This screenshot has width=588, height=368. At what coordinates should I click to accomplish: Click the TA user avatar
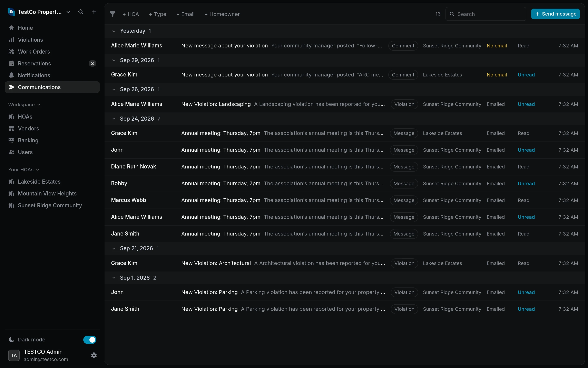coord(14,355)
